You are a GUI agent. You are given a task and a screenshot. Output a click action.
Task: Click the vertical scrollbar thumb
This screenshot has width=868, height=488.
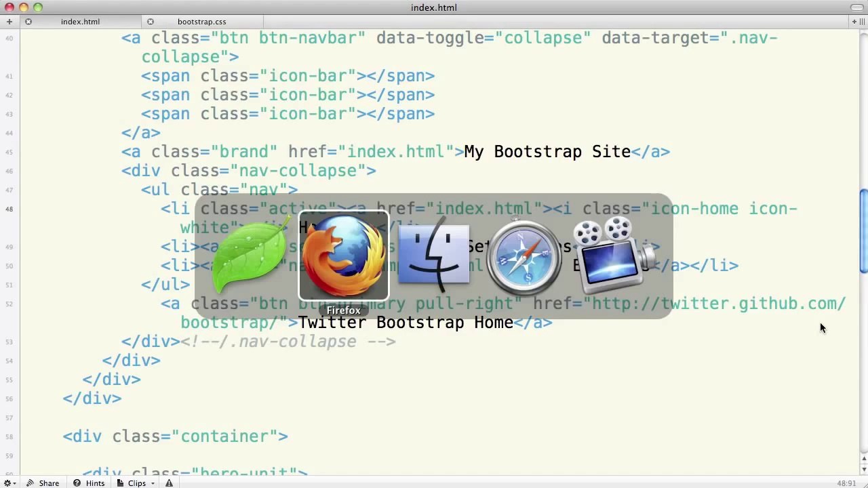point(863,232)
